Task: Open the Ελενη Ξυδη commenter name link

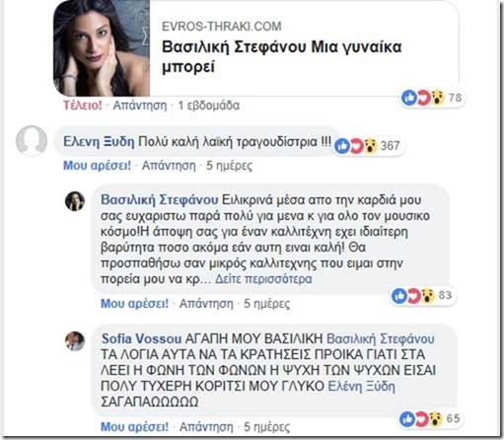Action: [x=99, y=142]
